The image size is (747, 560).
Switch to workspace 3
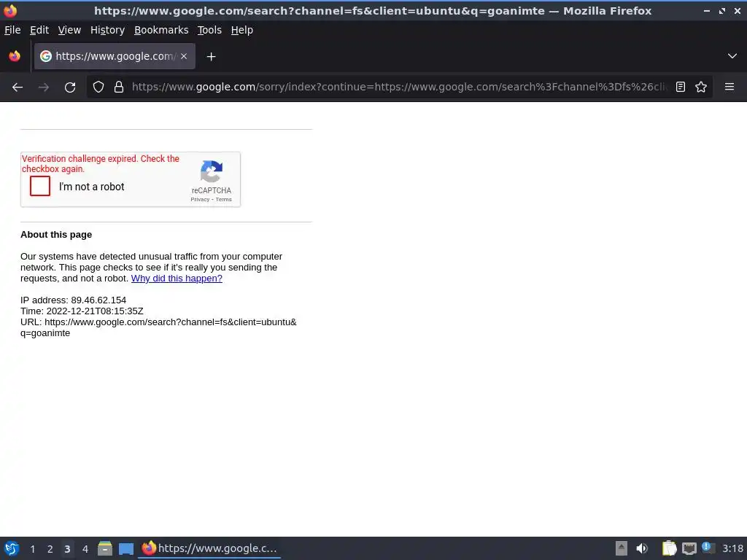click(67, 549)
